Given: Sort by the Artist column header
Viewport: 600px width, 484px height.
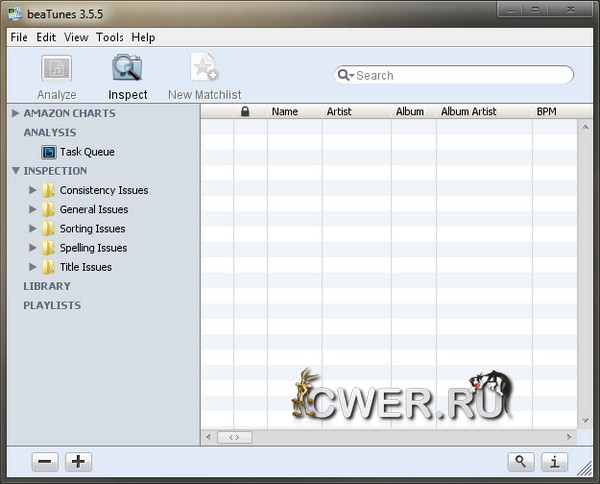Looking at the screenshot, I should point(339,112).
